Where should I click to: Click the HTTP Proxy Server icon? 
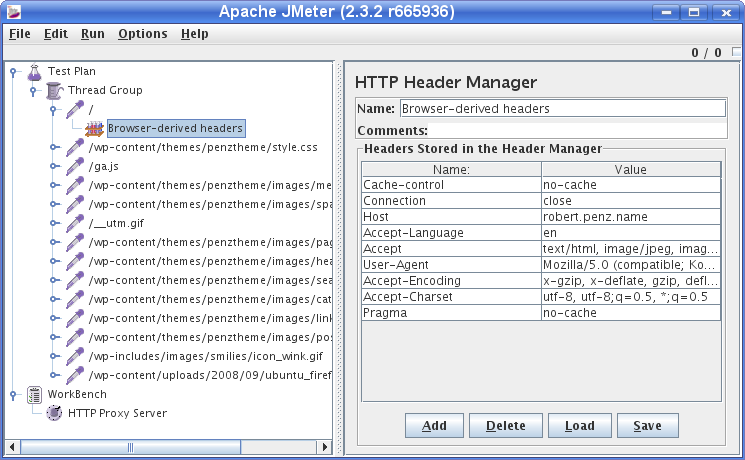coord(54,413)
